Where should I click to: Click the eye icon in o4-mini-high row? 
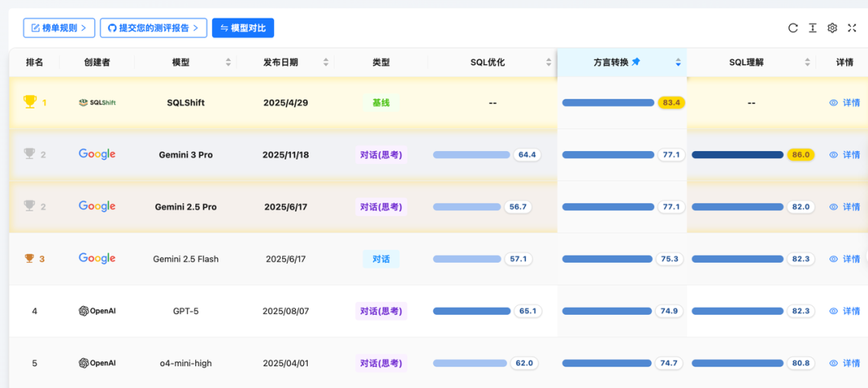tap(833, 363)
